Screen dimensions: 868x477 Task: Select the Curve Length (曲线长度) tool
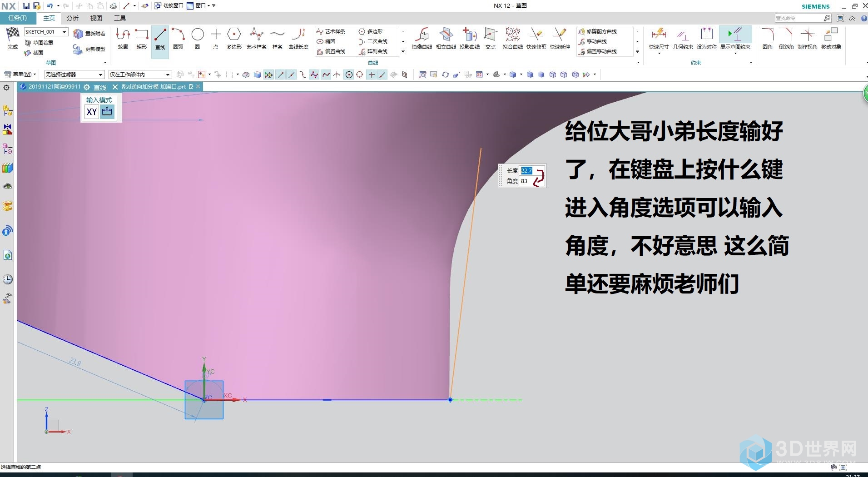(x=298, y=38)
